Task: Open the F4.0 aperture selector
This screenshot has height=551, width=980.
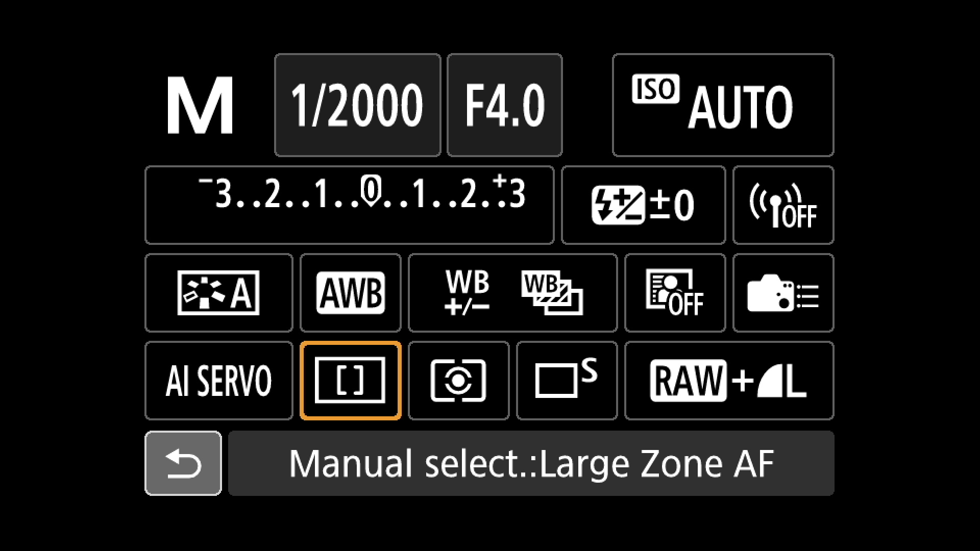Action: point(505,105)
